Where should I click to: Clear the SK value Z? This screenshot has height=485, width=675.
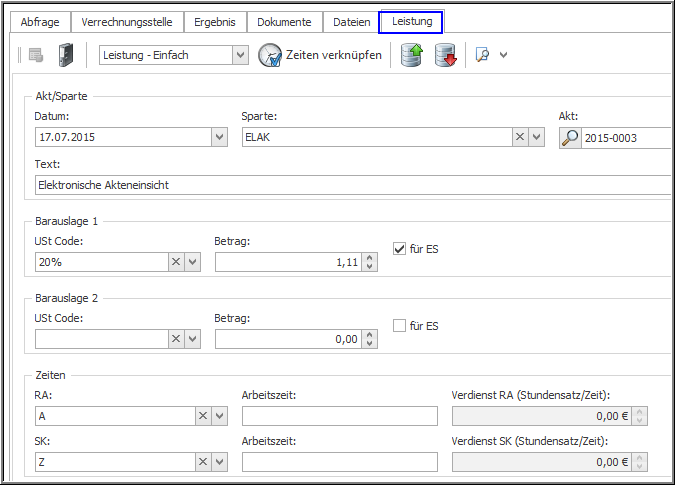[x=203, y=462]
